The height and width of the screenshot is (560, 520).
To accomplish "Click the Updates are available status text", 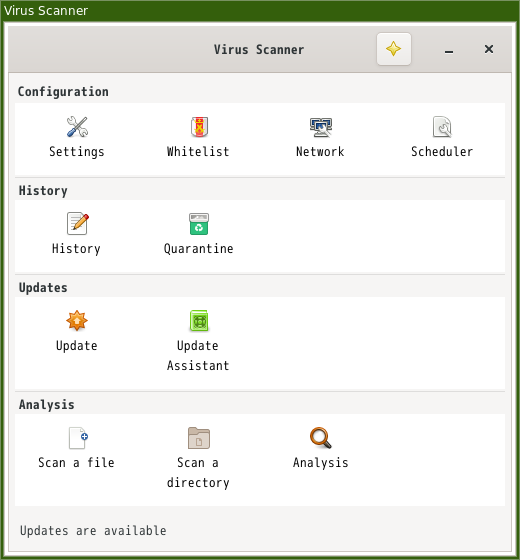I will 93,531.
